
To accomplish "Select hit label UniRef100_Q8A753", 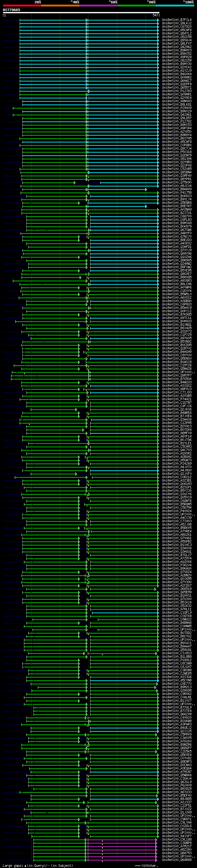I will point(176,853).
